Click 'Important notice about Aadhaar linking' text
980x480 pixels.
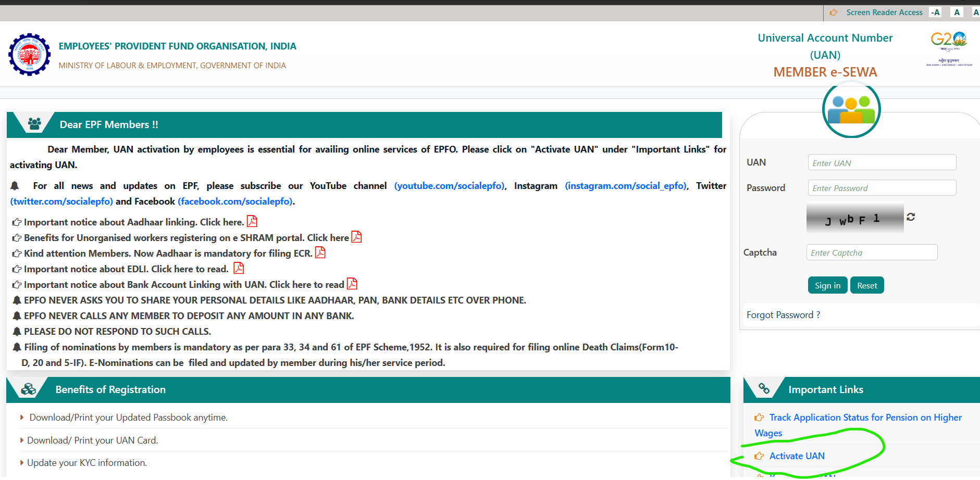click(x=134, y=222)
